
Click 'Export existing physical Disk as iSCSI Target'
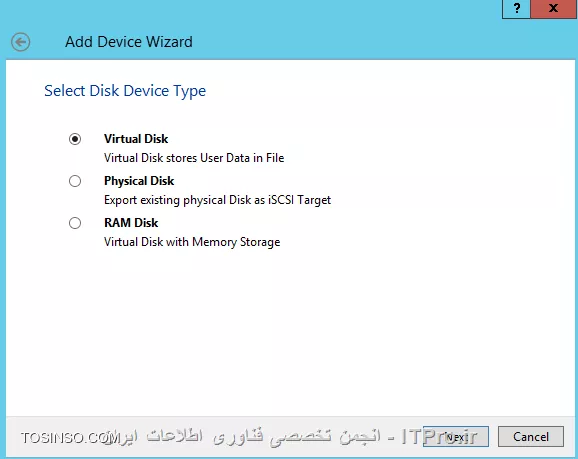coord(217,200)
